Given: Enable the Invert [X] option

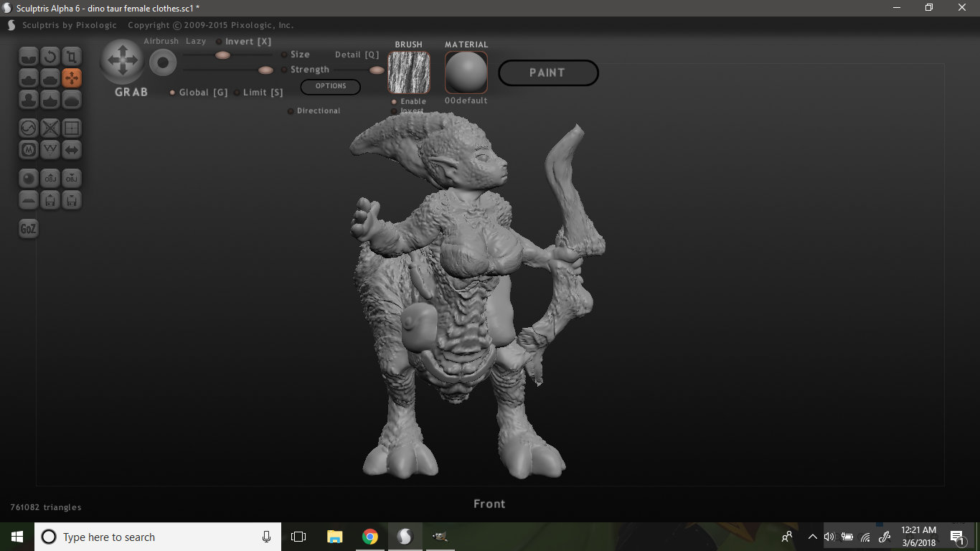Looking at the screenshot, I should pos(219,42).
